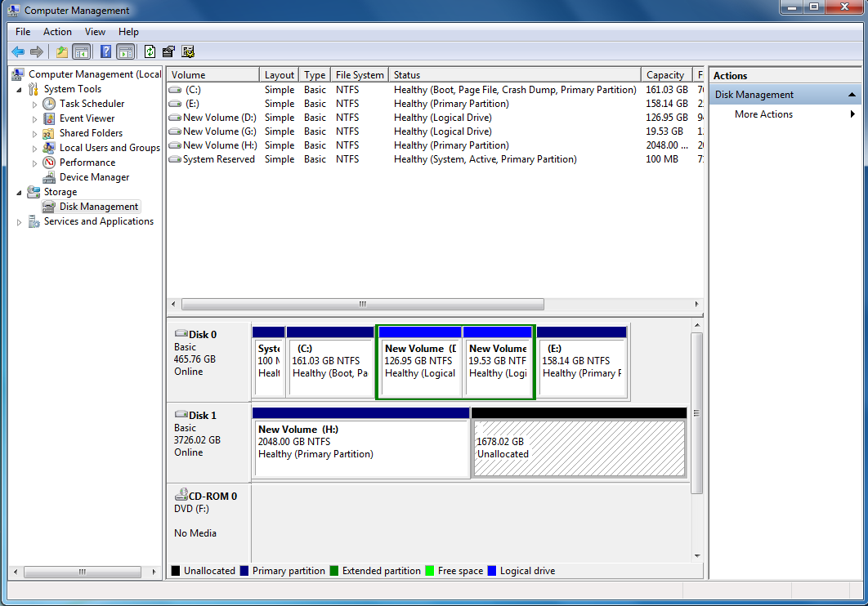
Task: Open the View menu
Action: [95, 32]
